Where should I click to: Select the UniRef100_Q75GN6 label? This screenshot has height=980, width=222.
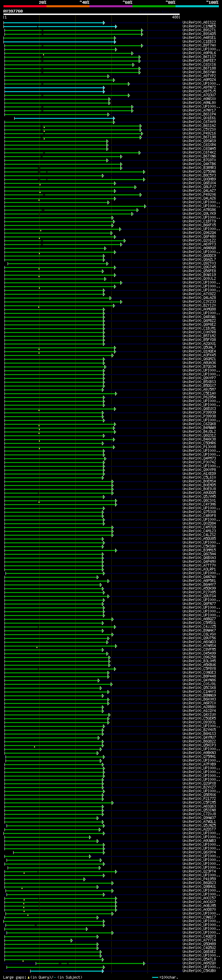point(199,172)
